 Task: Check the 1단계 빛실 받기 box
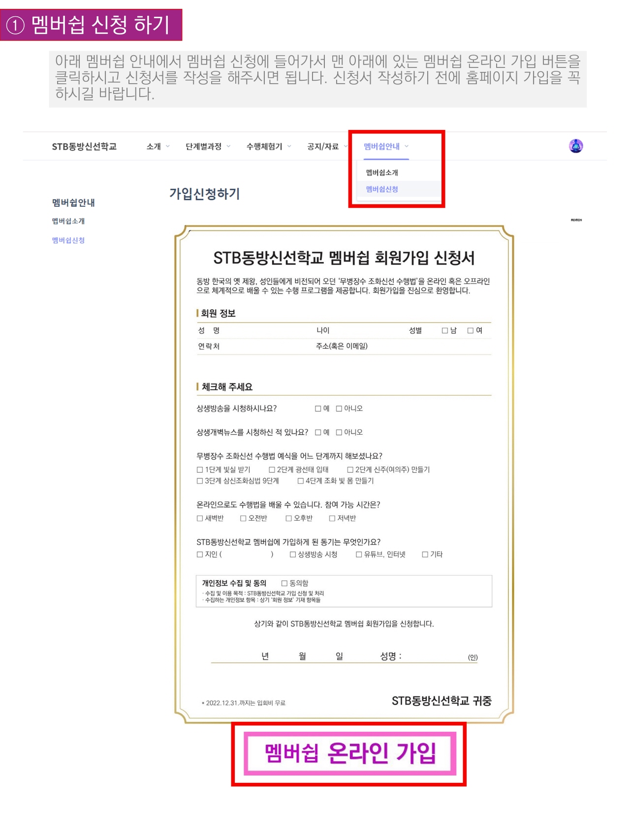click(200, 470)
